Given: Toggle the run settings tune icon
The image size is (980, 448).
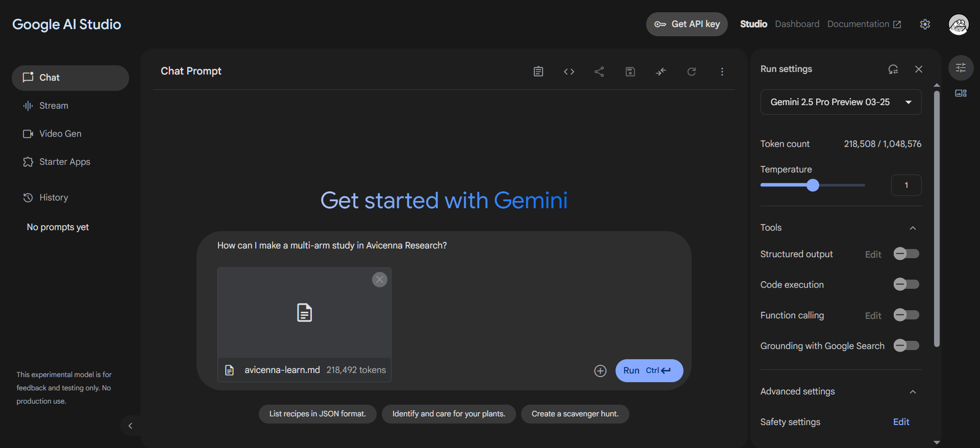Looking at the screenshot, I should click(961, 67).
